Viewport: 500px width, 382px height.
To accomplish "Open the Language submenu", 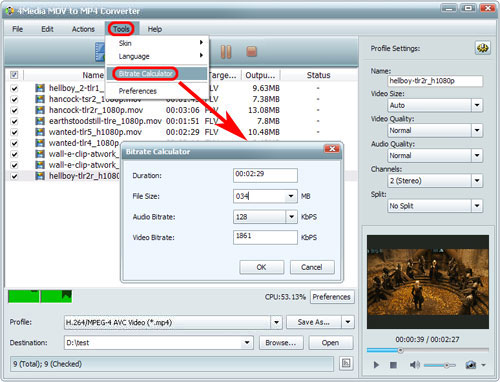I will pos(157,56).
